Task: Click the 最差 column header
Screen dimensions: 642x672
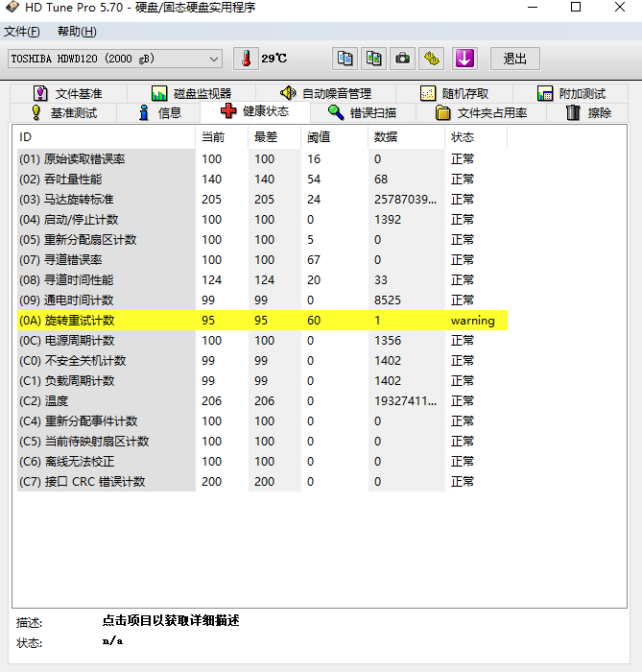Action: [x=274, y=137]
